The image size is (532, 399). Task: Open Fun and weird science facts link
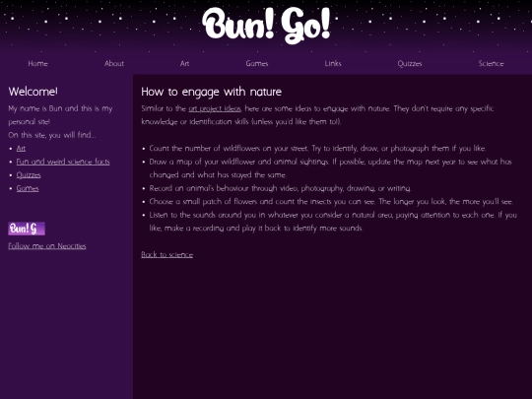(63, 162)
